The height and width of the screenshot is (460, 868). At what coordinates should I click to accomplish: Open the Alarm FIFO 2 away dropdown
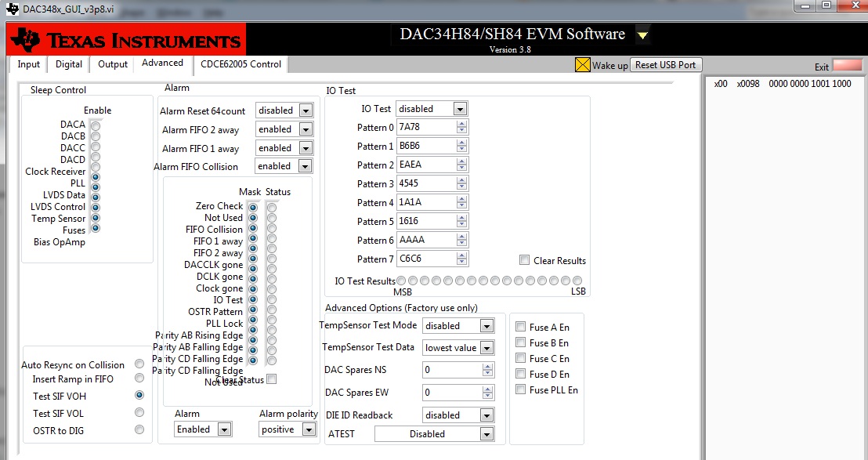pyautogui.click(x=306, y=129)
